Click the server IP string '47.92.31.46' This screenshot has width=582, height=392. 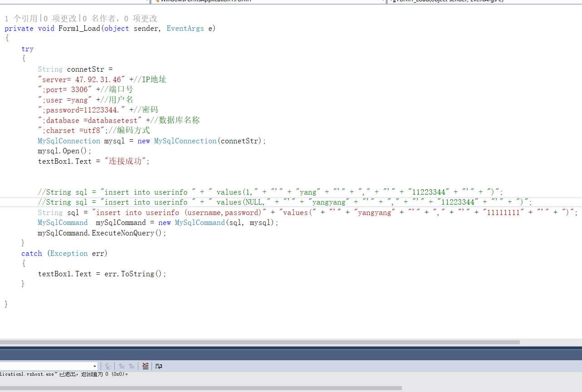point(98,80)
